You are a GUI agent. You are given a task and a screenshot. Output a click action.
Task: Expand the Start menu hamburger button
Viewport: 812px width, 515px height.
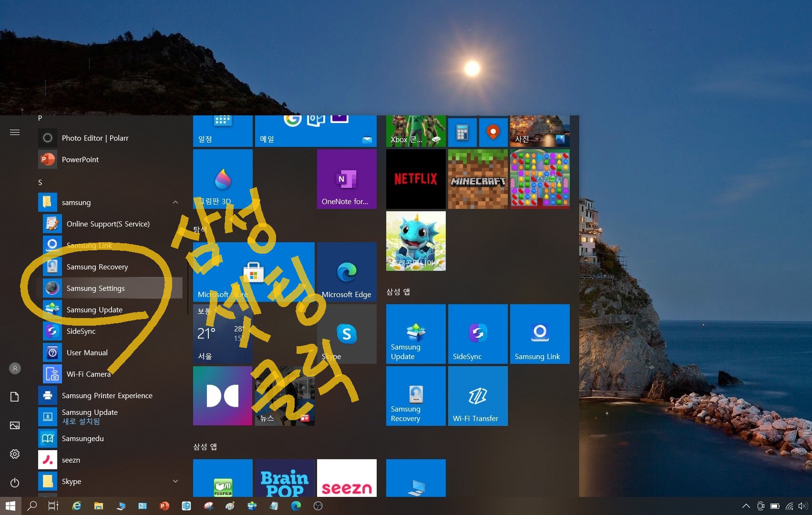pyautogui.click(x=15, y=132)
